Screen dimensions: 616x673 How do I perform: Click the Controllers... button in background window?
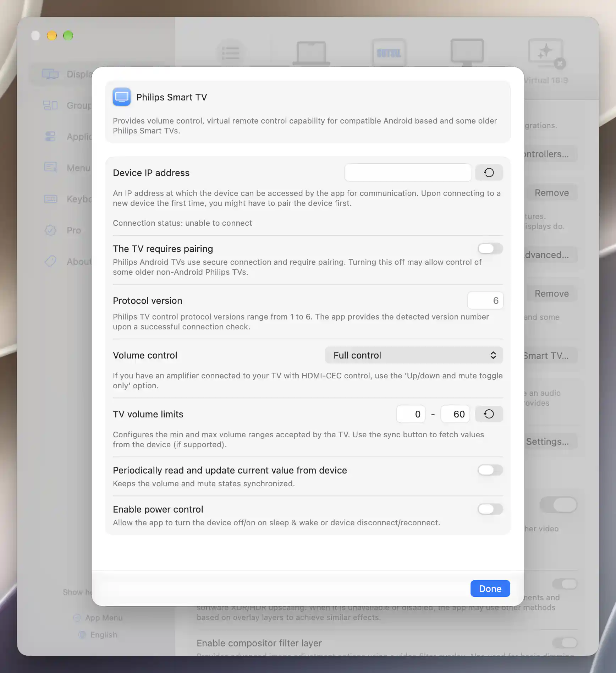pos(550,154)
